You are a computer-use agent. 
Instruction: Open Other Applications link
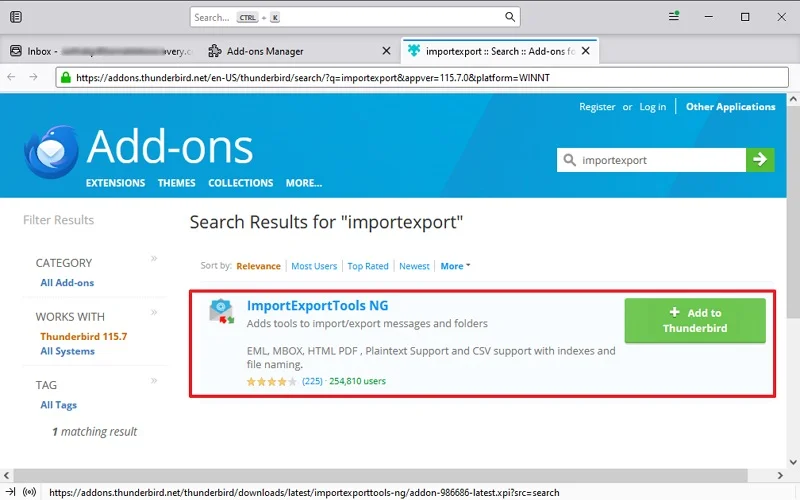(730, 107)
